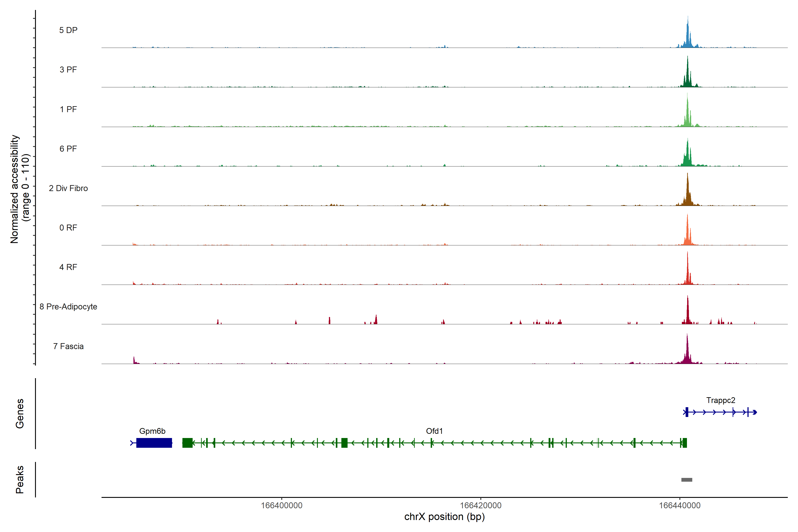The height and width of the screenshot is (532, 798).
Task: Select the 7 Fascia track label
Action: (x=68, y=346)
